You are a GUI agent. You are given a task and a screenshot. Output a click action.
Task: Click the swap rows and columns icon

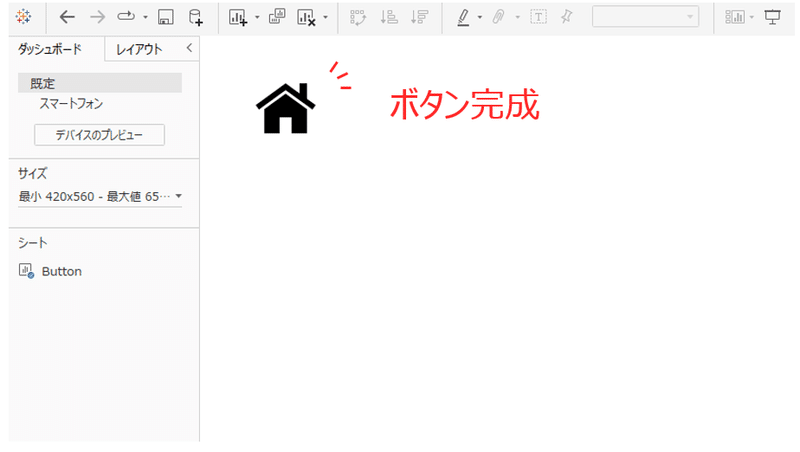pos(358,17)
